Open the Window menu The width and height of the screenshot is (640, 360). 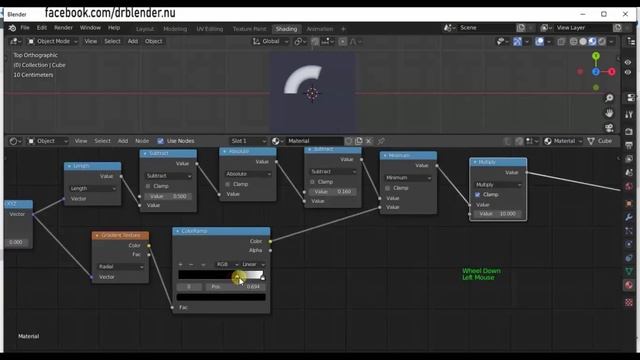pos(90,28)
